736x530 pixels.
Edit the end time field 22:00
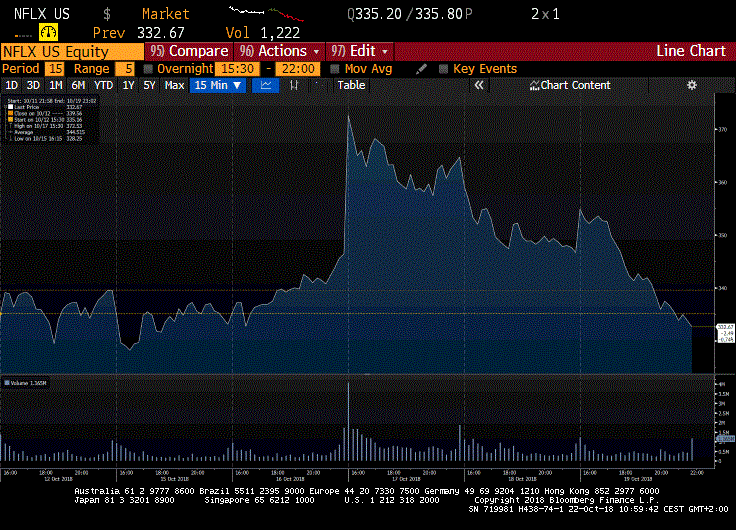coord(298,69)
